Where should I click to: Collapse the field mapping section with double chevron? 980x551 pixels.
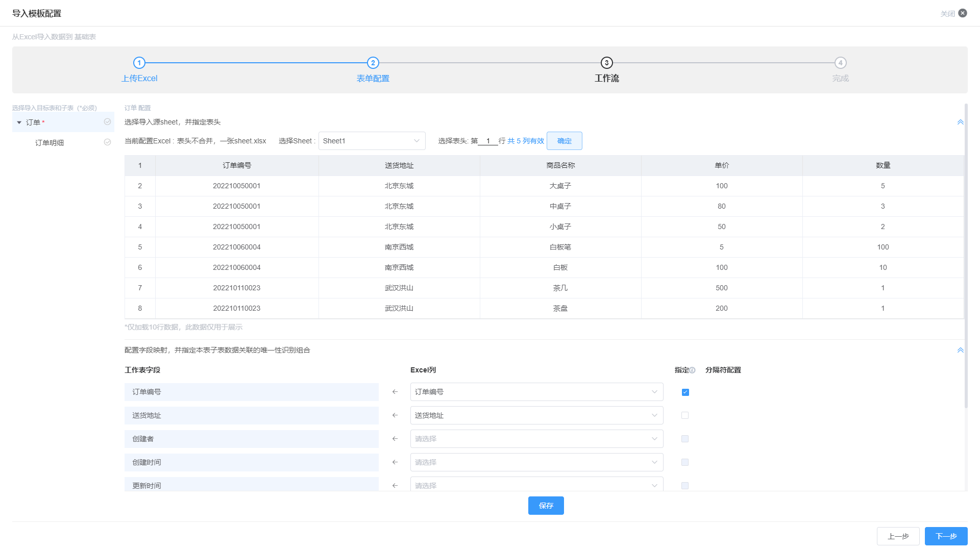coord(961,350)
